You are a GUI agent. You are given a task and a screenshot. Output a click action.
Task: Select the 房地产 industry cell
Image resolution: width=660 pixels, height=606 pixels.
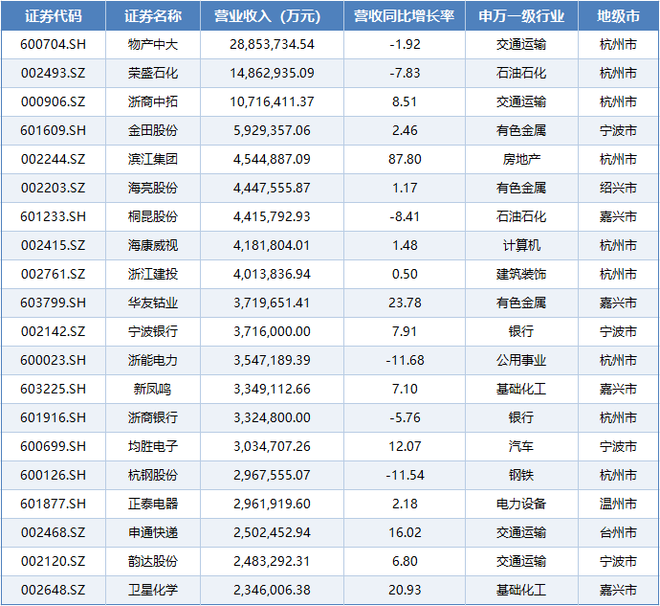tap(521, 158)
